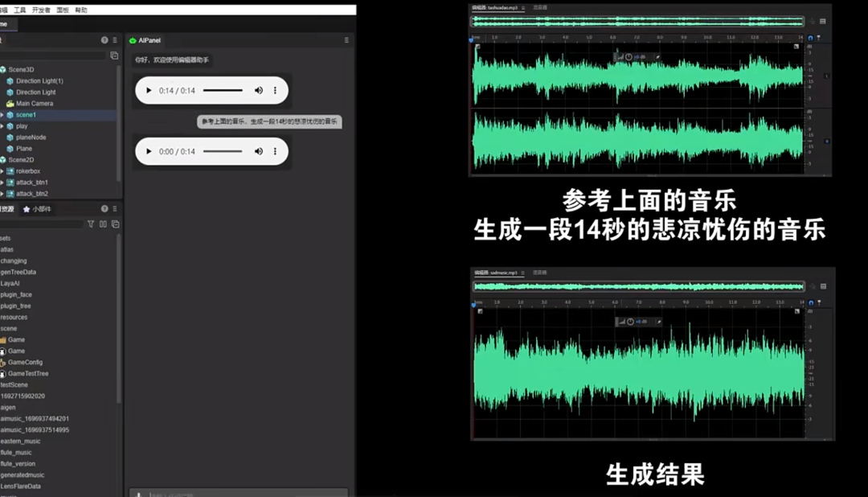Mute the second audio player volume
The width and height of the screenshot is (868, 497).
259,151
